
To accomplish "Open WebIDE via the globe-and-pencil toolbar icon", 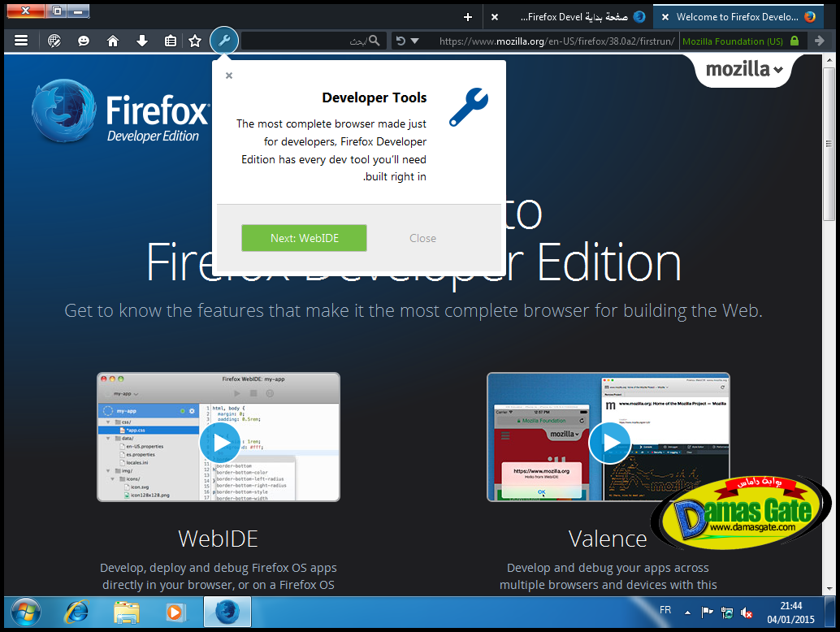I will point(54,41).
